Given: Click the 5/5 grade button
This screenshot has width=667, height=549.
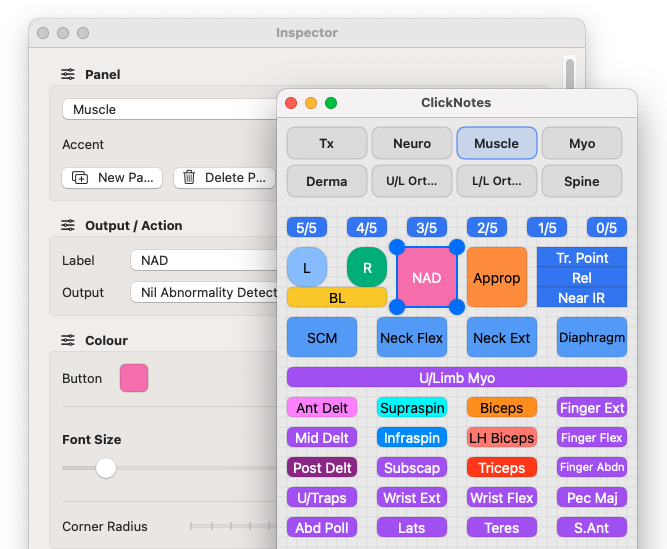Looking at the screenshot, I should pyautogui.click(x=307, y=228).
